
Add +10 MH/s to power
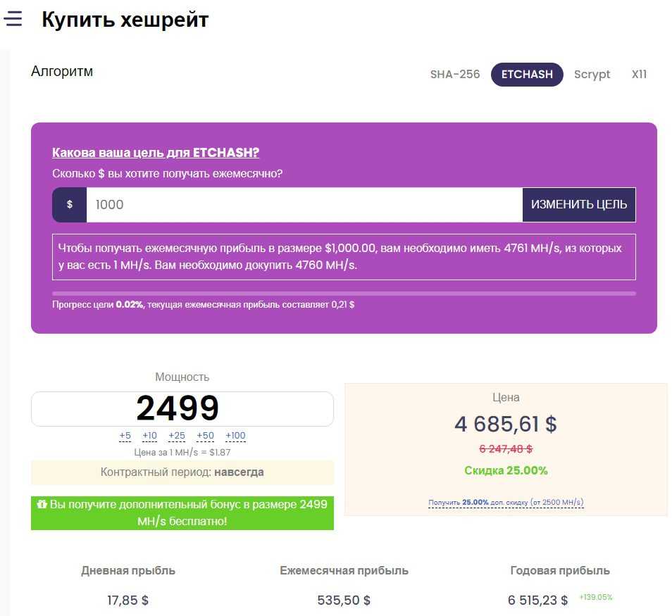[x=149, y=436]
